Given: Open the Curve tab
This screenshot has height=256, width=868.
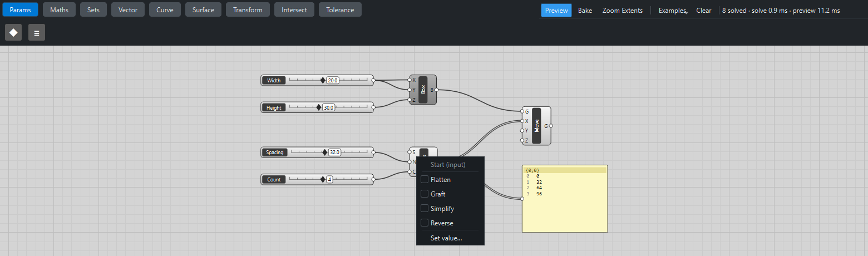Looking at the screenshot, I should tap(165, 9).
